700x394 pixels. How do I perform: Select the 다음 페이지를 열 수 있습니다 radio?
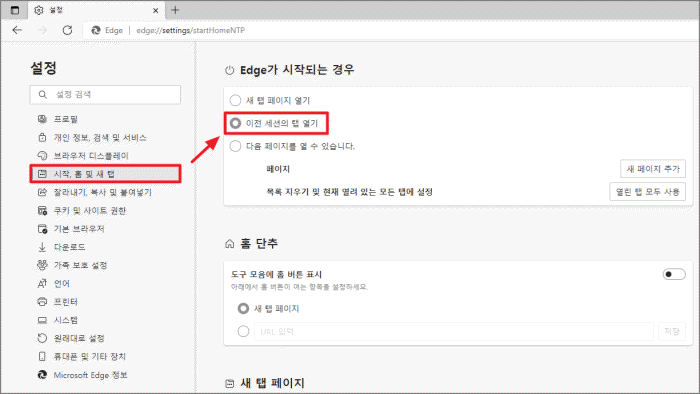(x=235, y=146)
